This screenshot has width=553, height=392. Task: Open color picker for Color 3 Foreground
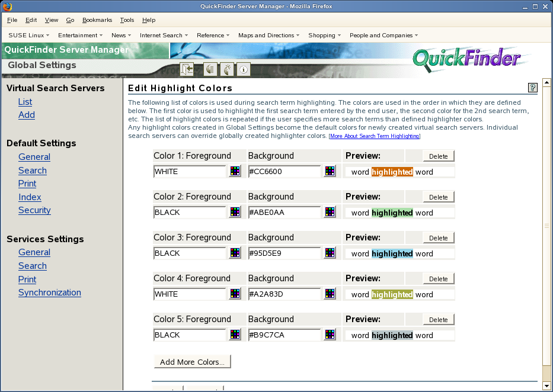(235, 253)
